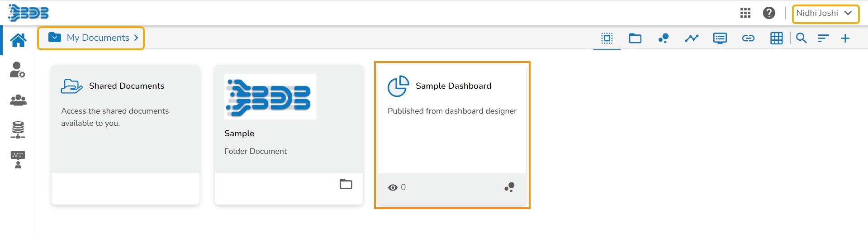Open the user groups sidebar icon

[18, 100]
